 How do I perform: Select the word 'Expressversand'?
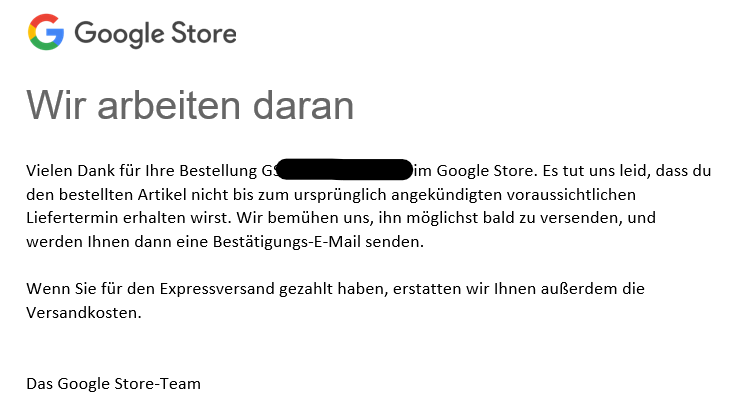pyautogui.click(x=217, y=289)
